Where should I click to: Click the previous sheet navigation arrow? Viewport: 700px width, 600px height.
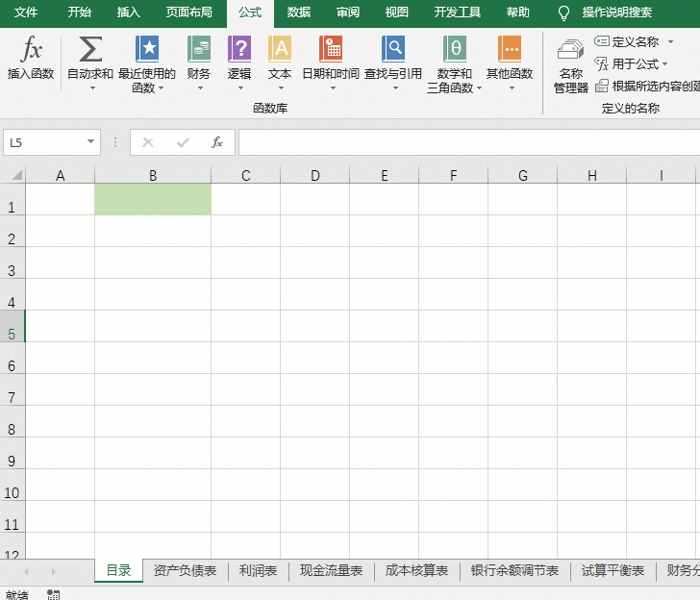(x=26, y=571)
